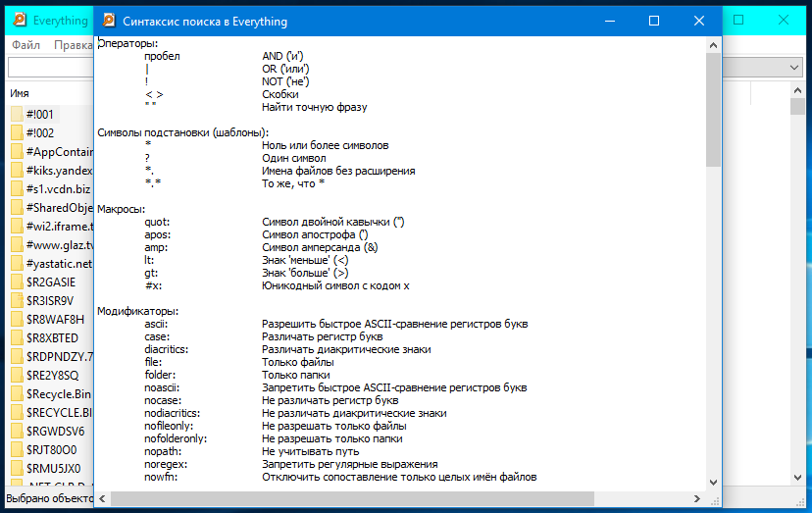Click down arrow of Everything results scrollbar

pos(797,478)
